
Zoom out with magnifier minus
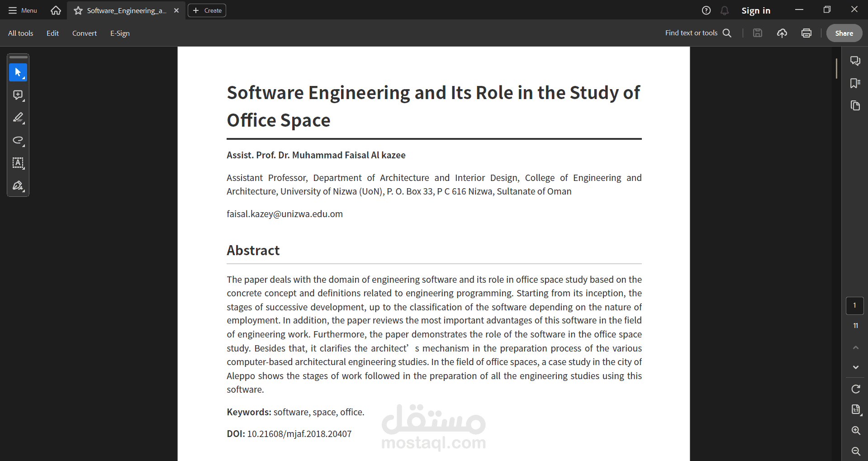(x=855, y=451)
